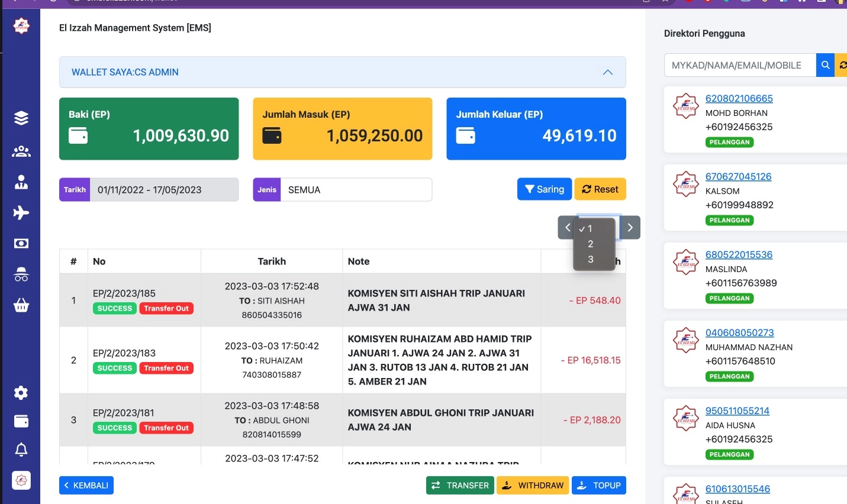Open the users group icon in sidebar
This screenshot has height=504, width=847.
(x=21, y=151)
